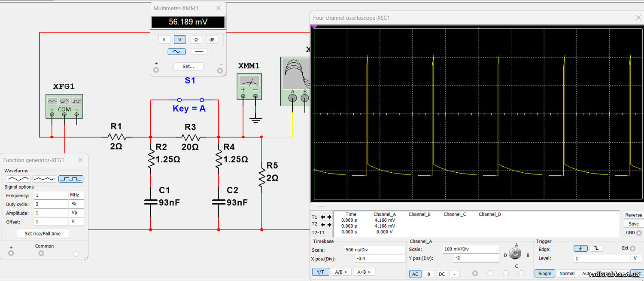Click the multimeter Set... button
Image resolution: width=644 pixels, height=281 pixels.
pos(188,66)
